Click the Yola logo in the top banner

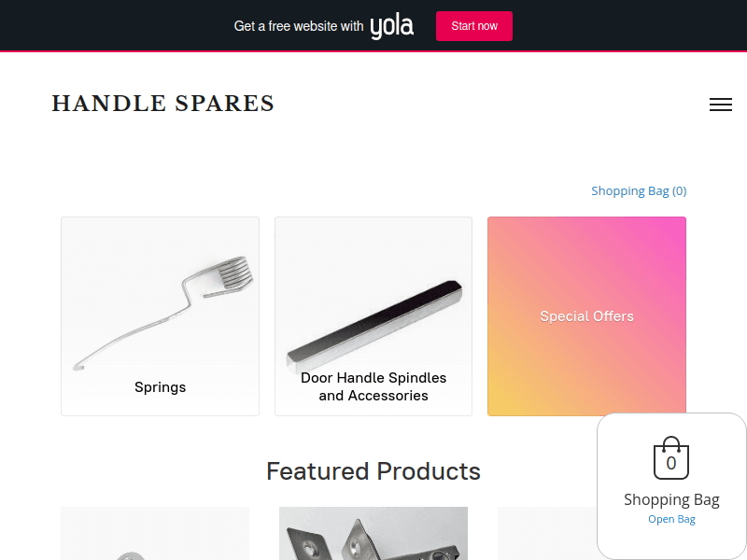[392, 25]
